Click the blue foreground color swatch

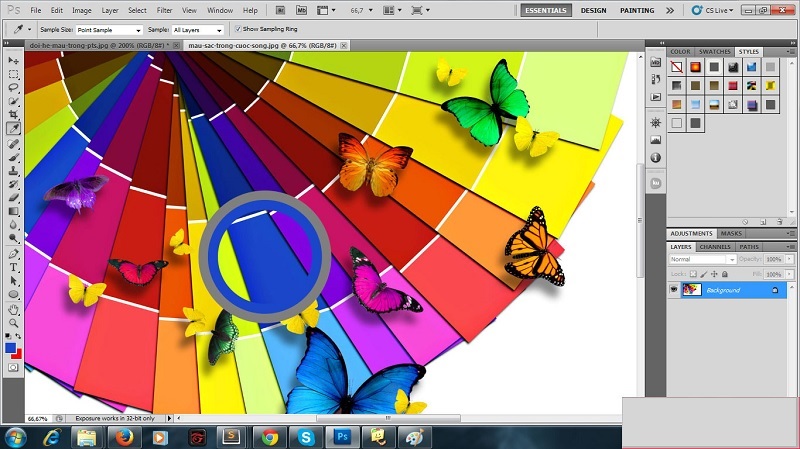[x=11, y=348]
